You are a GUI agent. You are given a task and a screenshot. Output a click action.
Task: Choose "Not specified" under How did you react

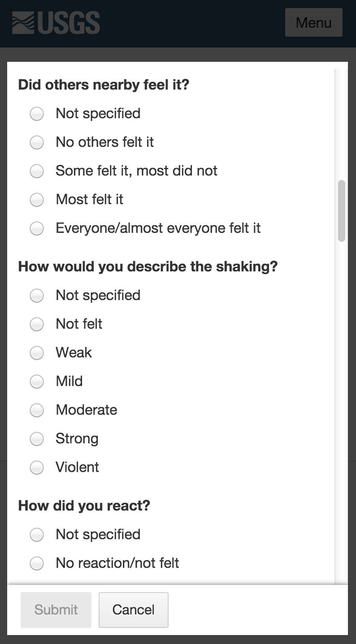[x=37, y=535]
